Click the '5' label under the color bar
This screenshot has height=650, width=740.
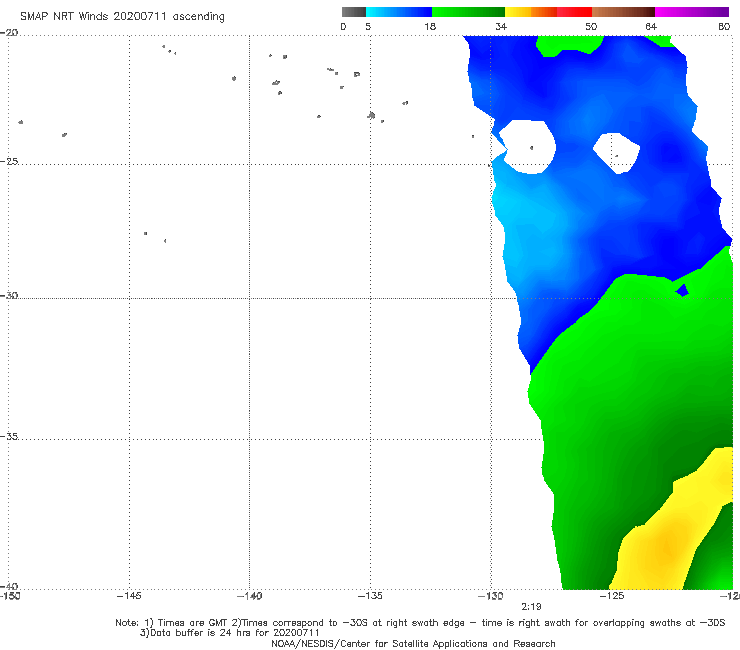(x=368, y=27)
